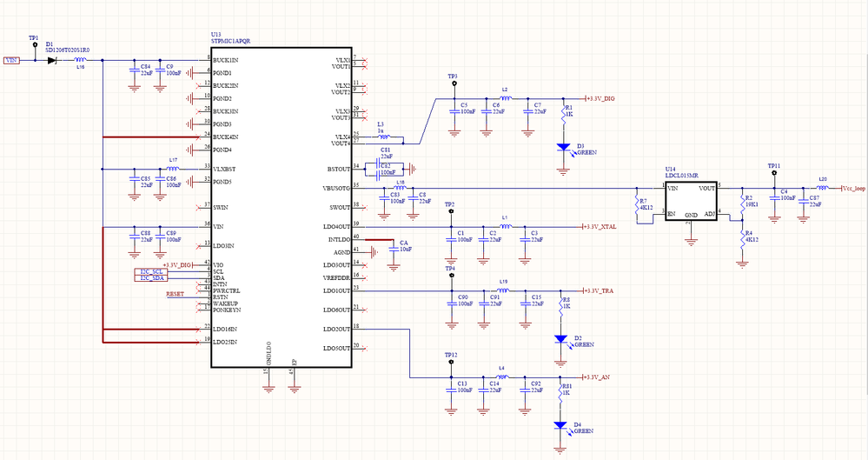The height and width of the screenshot is (460, 868).
Task: Click test point TP4
Action: click(x=451, y=276)
